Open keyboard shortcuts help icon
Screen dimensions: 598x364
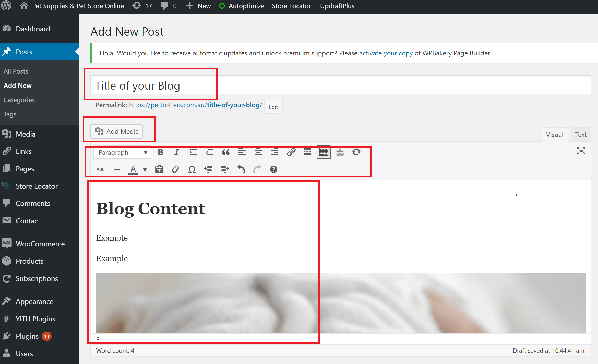click(273, 169)
